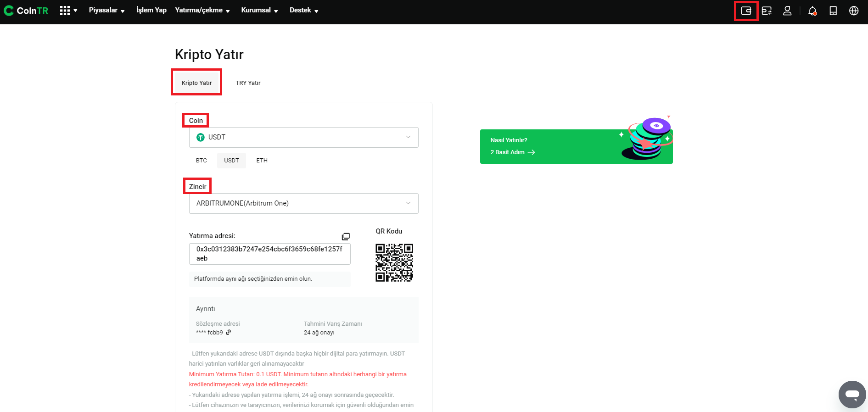Select the BTC quick coin button

(x=202, y=161)
